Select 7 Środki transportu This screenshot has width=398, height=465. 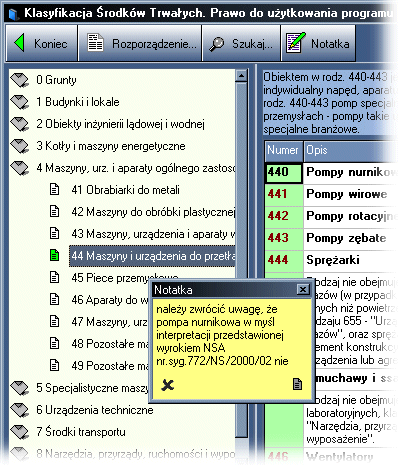81,432
